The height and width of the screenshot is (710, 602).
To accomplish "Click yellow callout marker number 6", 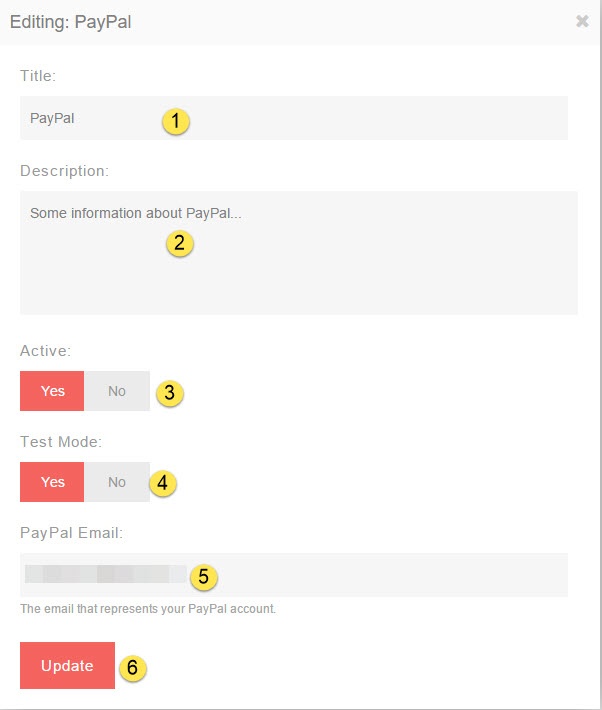I will point(133,668).
